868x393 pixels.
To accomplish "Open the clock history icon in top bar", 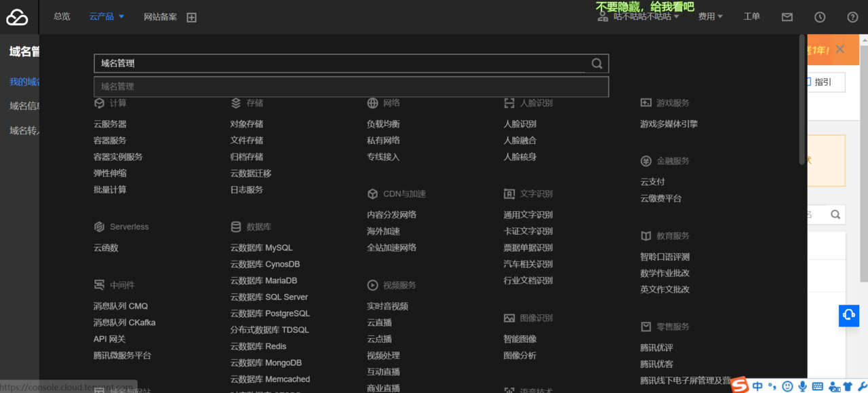I will click(820, 17).
